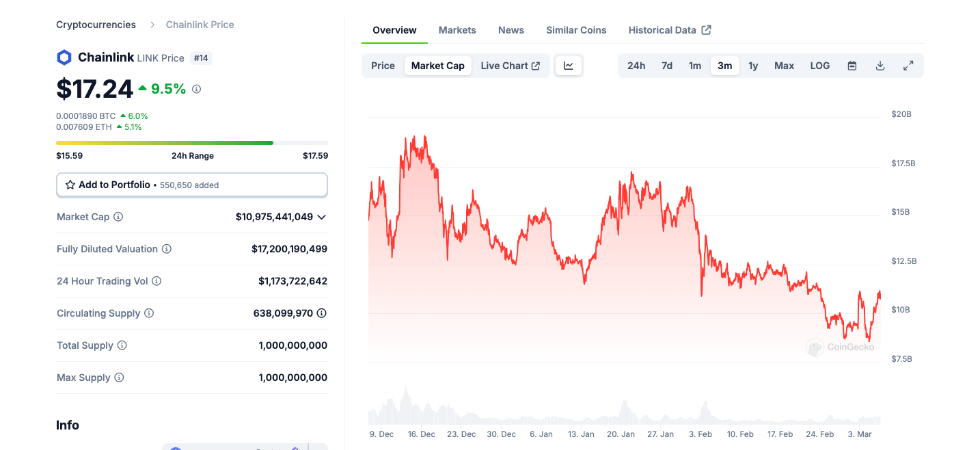Click the Cryptocurrencies breadcrumb link
Screen dimensions: 980x450
tap(96, 24)
